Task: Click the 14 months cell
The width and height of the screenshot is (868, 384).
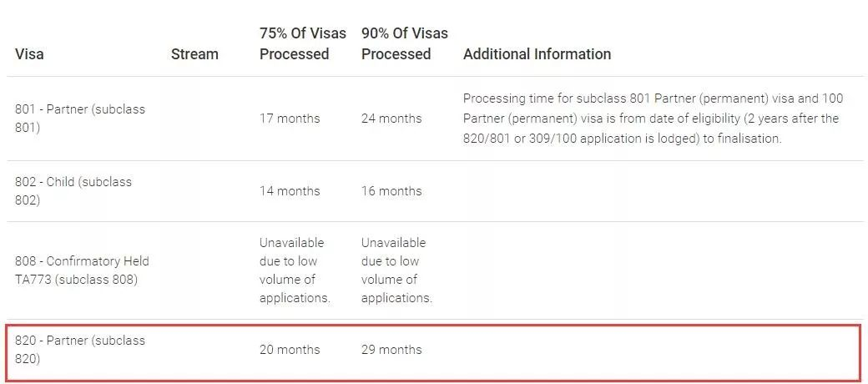Action: (x=290, y=191)
